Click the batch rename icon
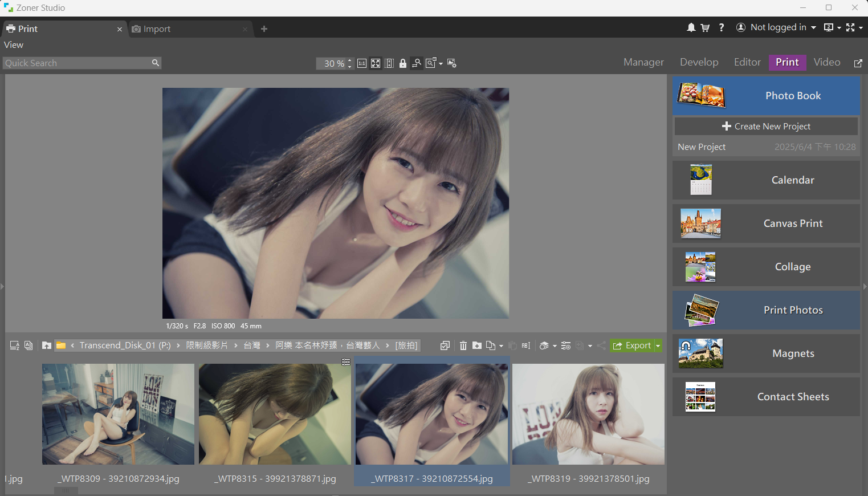The image size is (868, 496). click(x=526, y=345)
